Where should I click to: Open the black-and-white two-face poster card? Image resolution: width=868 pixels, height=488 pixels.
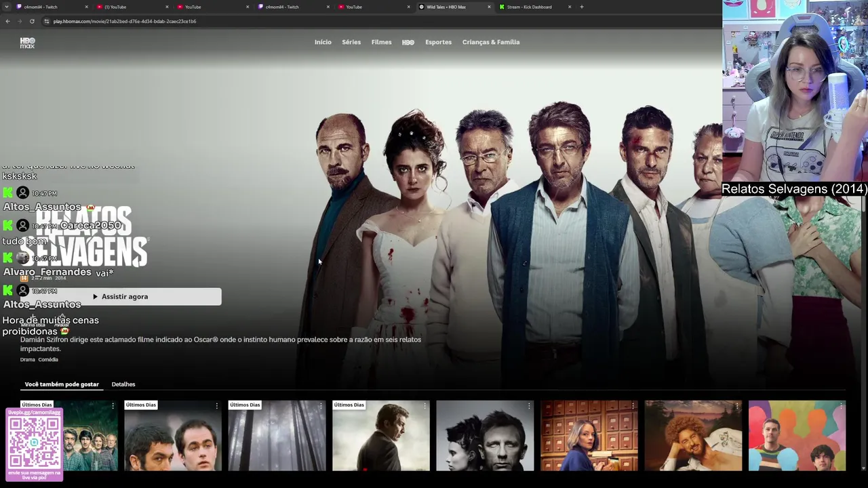[485, 435]
